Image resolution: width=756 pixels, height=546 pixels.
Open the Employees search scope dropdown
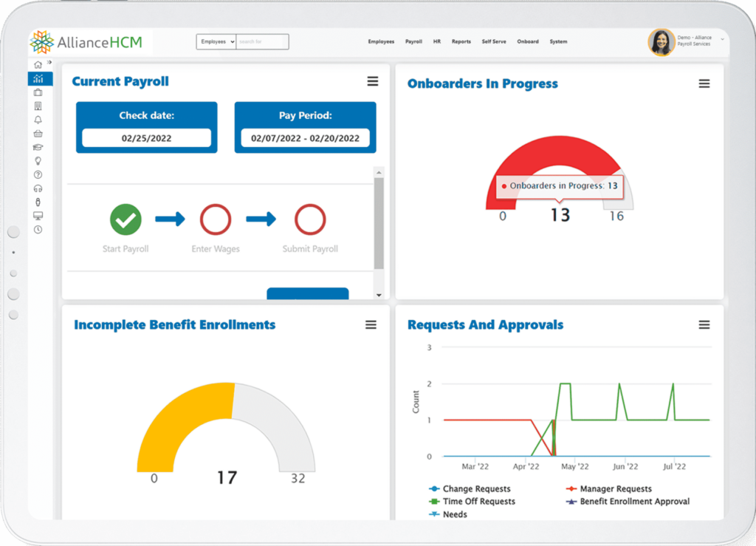215,41
